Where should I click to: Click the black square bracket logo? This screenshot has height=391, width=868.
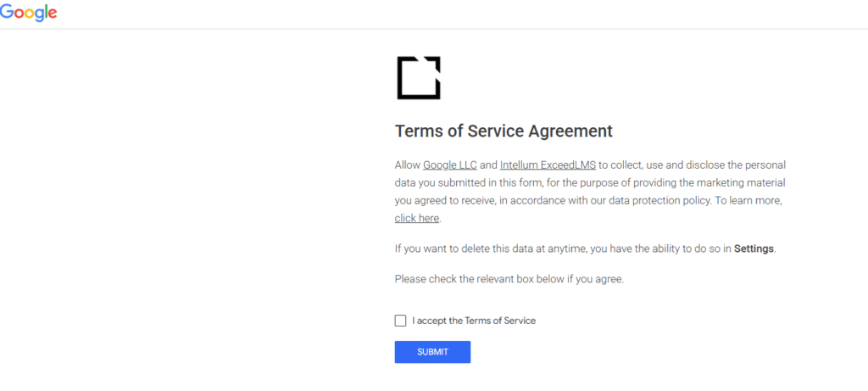pyautogui.click(x=419, y=78)
